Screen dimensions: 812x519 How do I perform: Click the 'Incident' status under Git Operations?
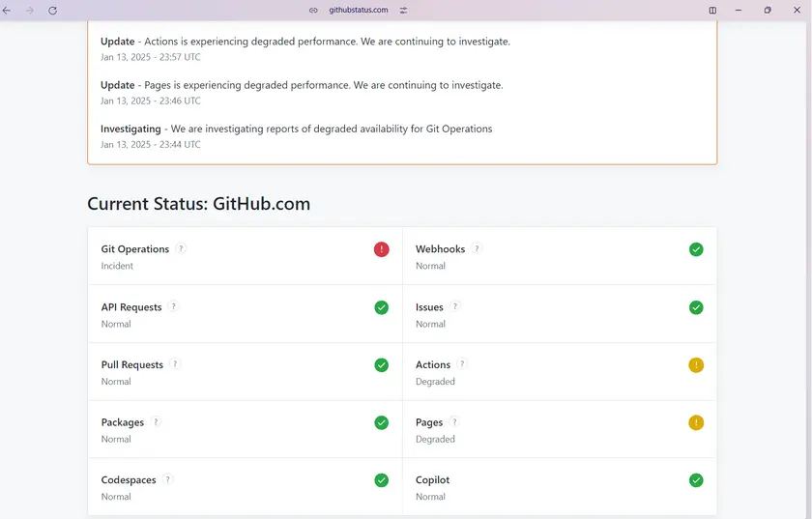point(117,266)
